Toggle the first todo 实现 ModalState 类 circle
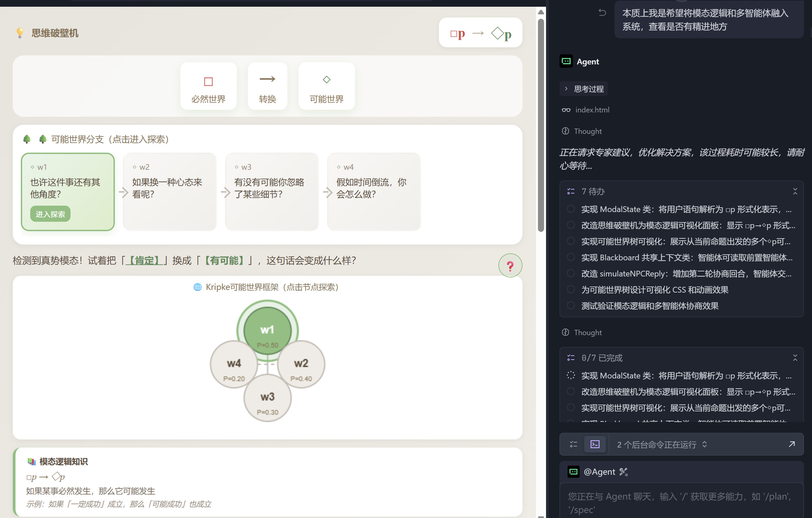The width and height of the screenshot is (812, 518). (571, 209)
